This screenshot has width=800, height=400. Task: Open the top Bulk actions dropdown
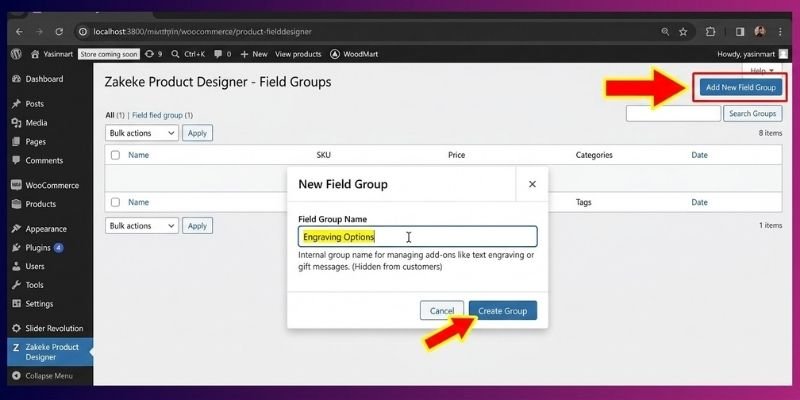[x=141, y=133]
